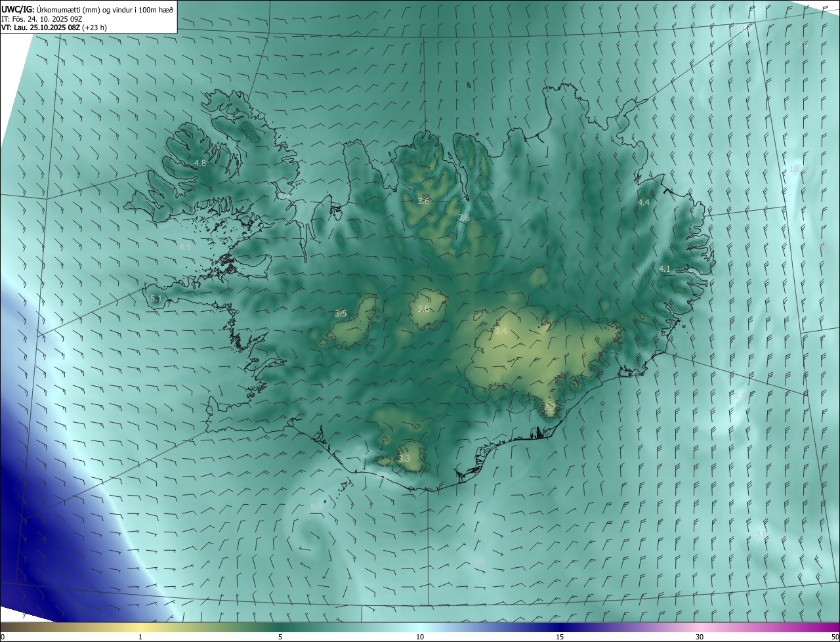Image resolution: width=840 pixels, height=642 pixels.
Task: Click the 15 tick label on the color scale
Action: [x=560, y=637]
